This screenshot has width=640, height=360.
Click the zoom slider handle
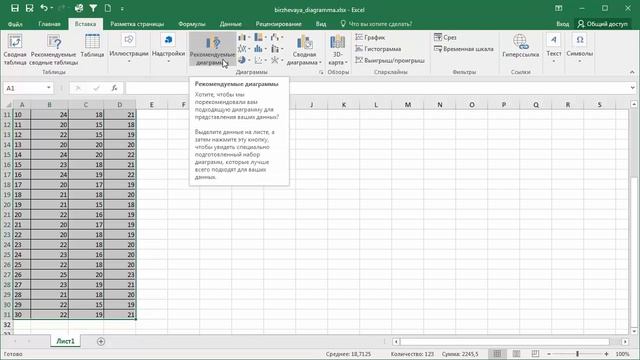coord(578,354)
